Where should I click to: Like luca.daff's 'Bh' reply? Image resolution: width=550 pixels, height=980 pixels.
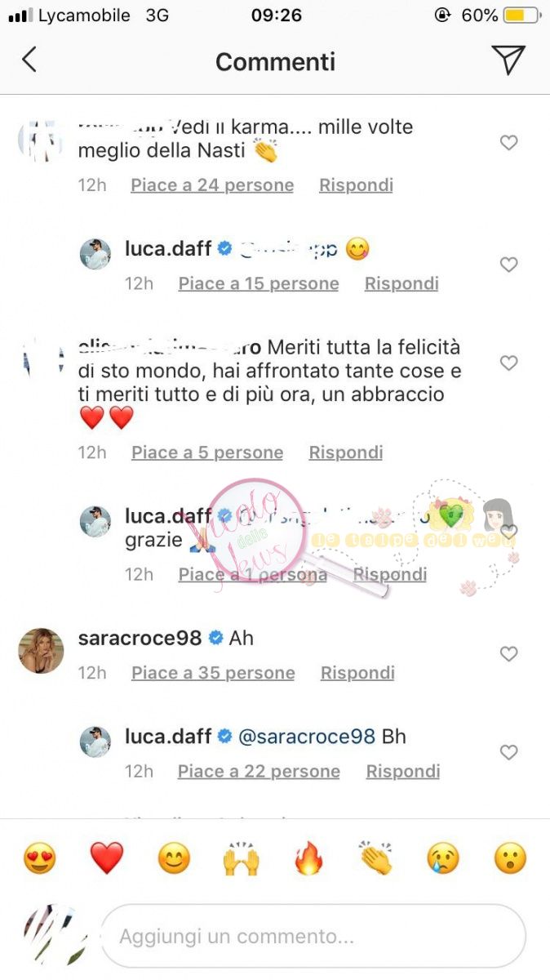(x=508, y=752)
